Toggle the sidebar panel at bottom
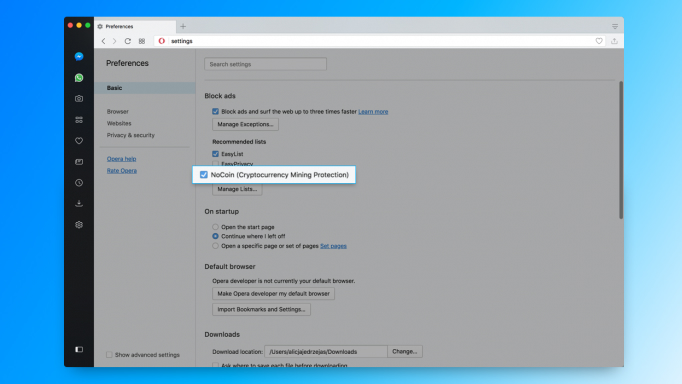 click(79, 349)
